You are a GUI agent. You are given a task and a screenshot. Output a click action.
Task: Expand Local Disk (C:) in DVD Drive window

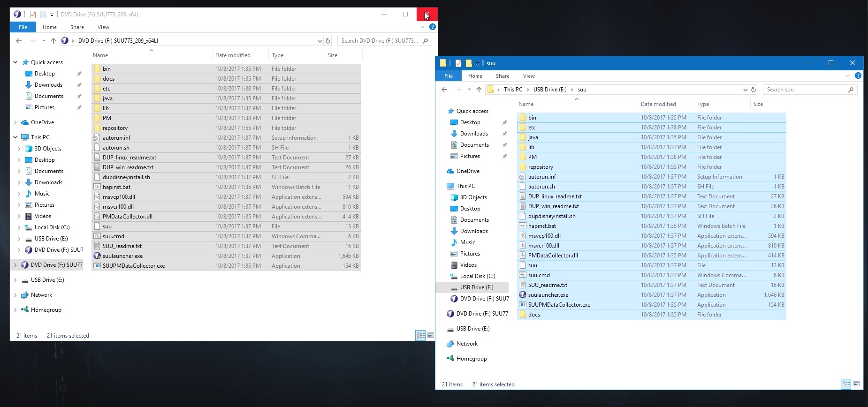coord(19,227)
